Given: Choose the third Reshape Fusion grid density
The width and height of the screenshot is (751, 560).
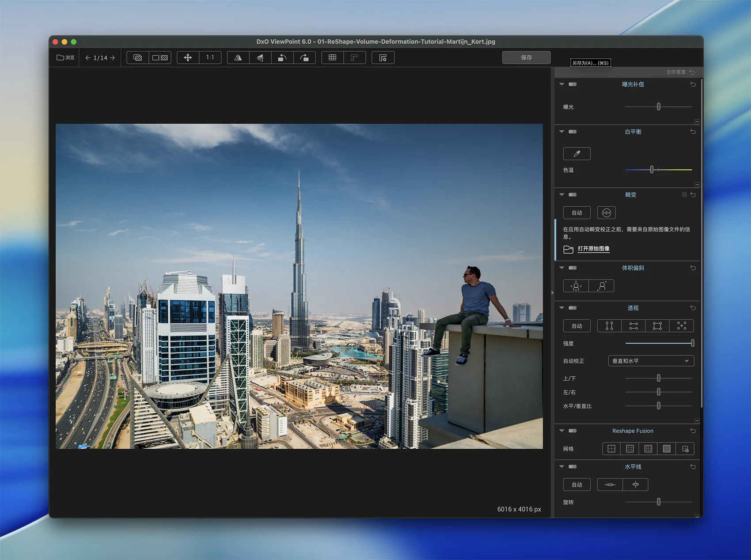Looking at the screenshot, I should coord(648,449).
